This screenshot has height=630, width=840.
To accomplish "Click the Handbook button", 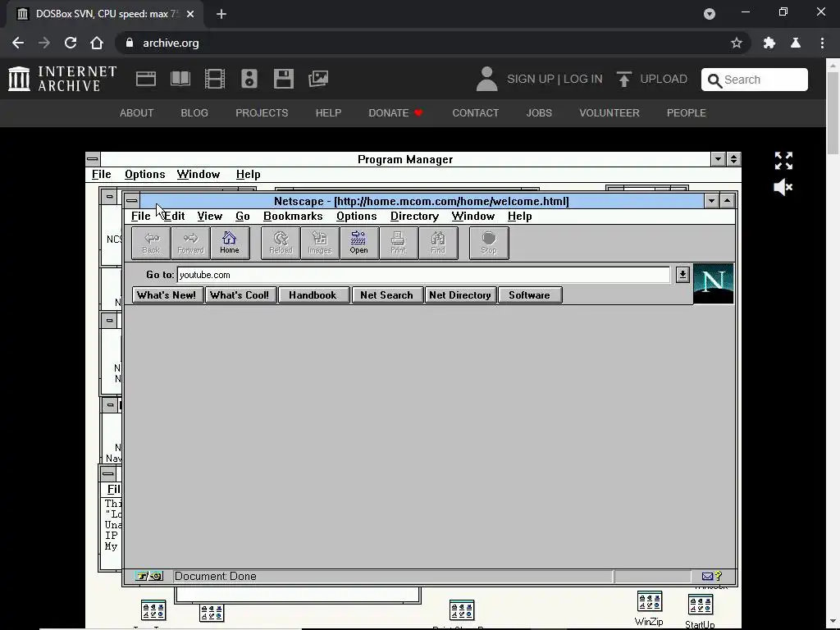I will coord(313,295).
